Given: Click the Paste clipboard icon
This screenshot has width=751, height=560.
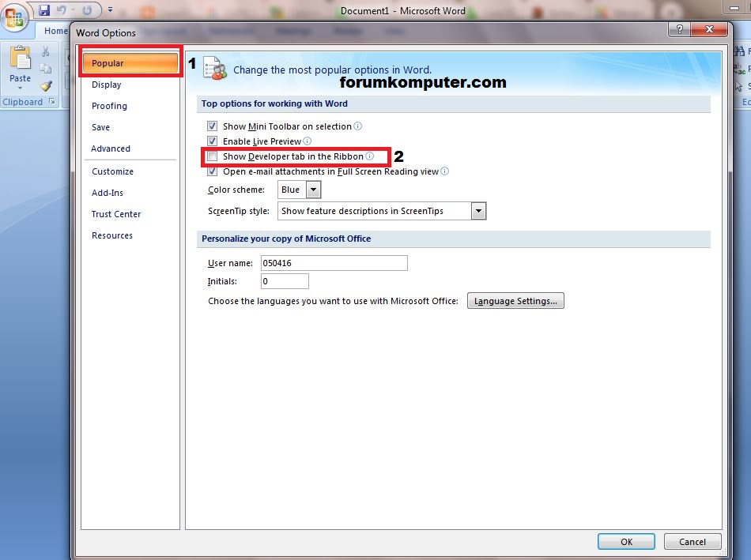Looking at the screenshot, I should [x=20, y=58].
